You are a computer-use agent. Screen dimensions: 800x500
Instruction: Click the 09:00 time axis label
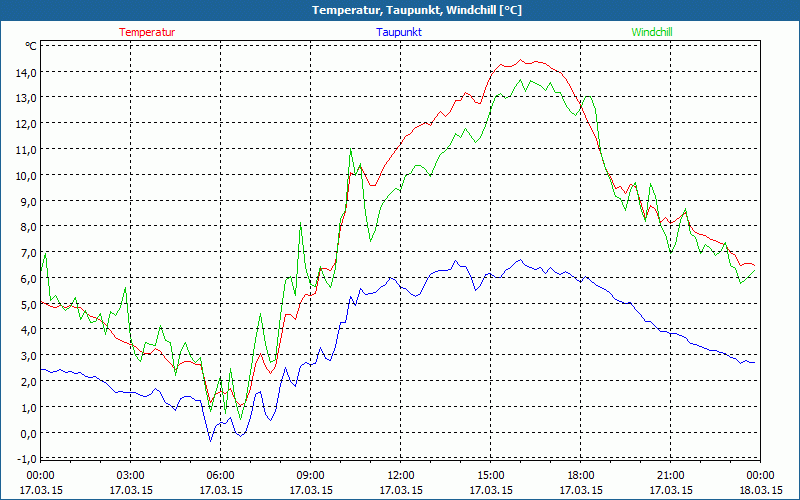[311, 476]
